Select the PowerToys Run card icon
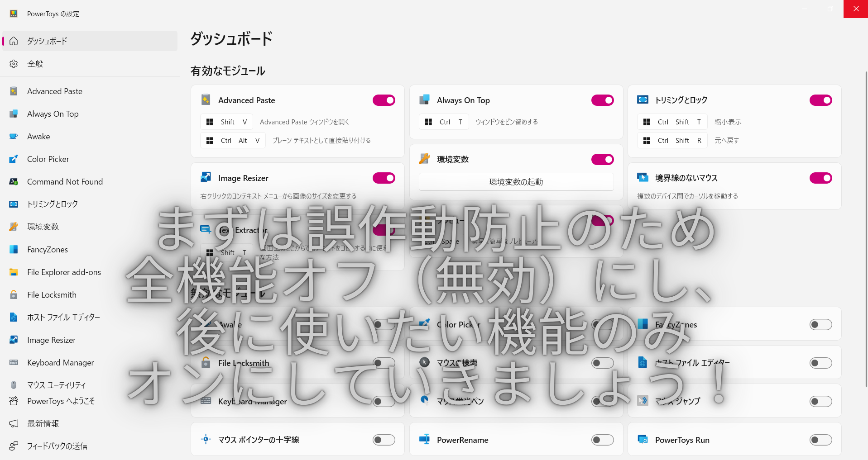This screenshot has height=460, width=868. [643, 439]
